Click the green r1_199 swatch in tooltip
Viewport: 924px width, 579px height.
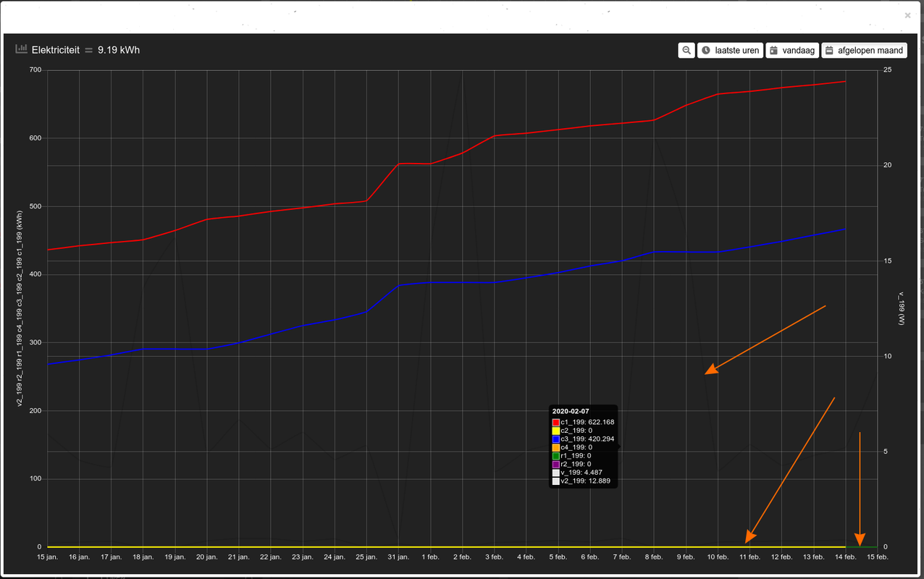pos(556,456)
